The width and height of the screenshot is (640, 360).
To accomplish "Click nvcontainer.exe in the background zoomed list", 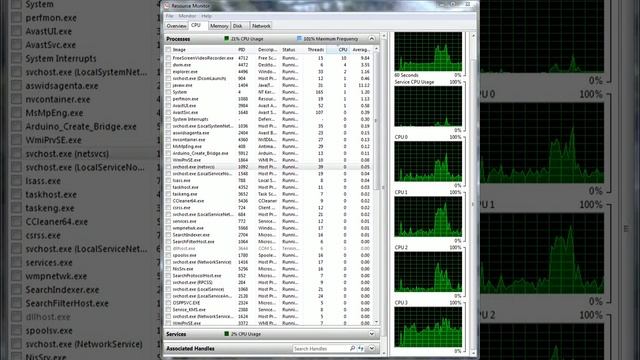I will point(58,99).
